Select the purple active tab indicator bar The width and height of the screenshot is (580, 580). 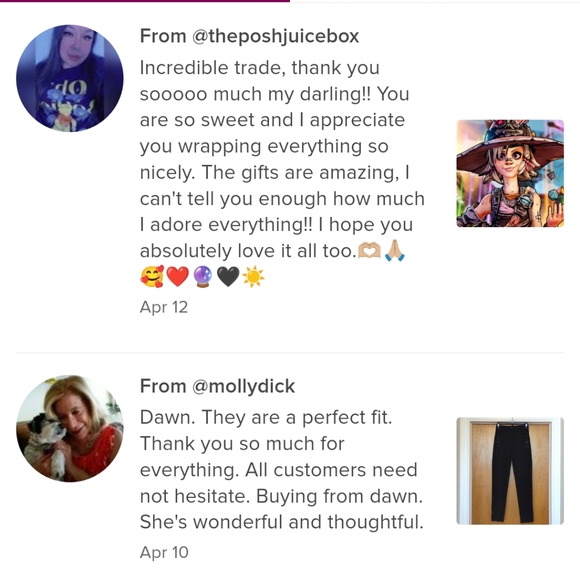tap(145, 1)
